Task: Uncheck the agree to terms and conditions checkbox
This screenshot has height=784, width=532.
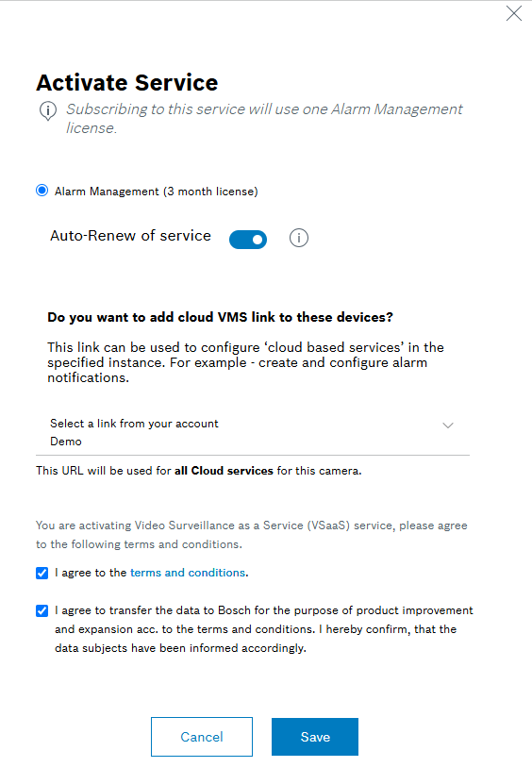Action: (x=42, y=573)
